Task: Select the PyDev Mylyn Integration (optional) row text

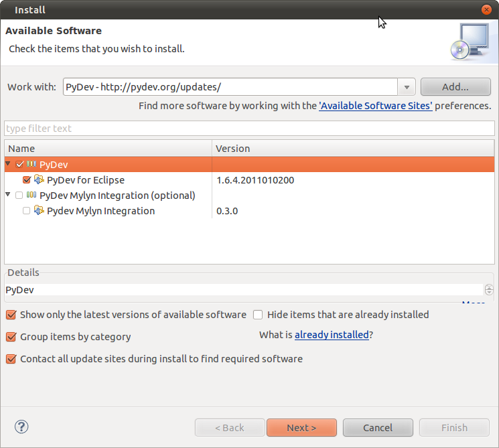Action: tap(117, 196)
